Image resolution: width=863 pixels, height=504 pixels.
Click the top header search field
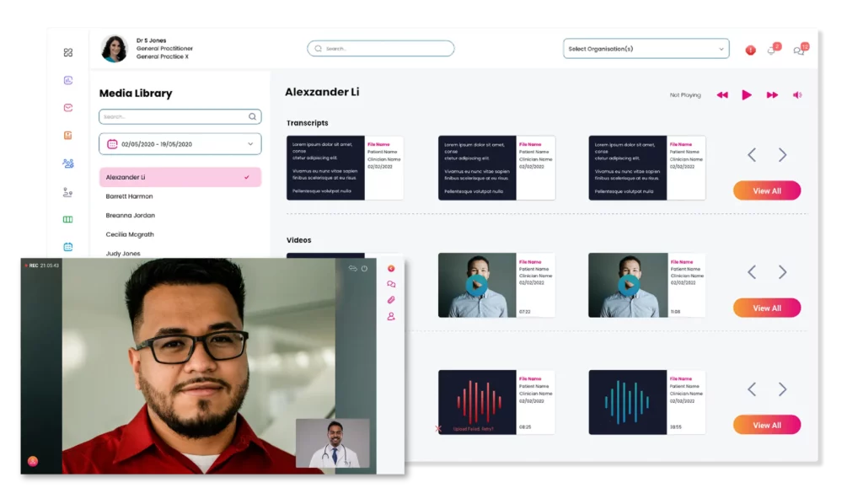tap(381, 48)
